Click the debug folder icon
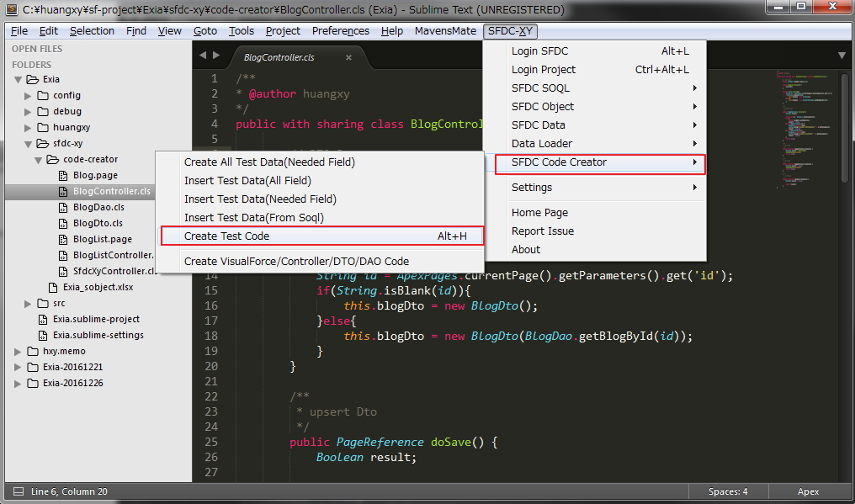855x504 pixels. pyautogui.click(x=43, y=111)
